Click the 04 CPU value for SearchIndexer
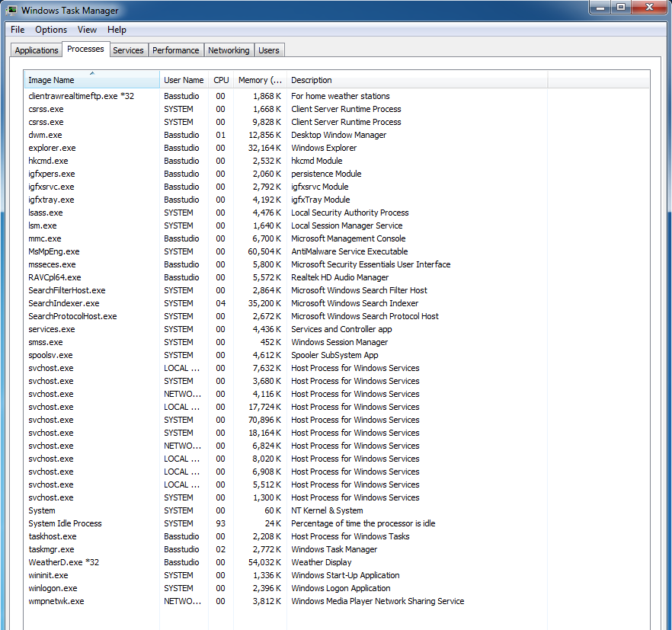The image size is (672, 630). point(220,303)
